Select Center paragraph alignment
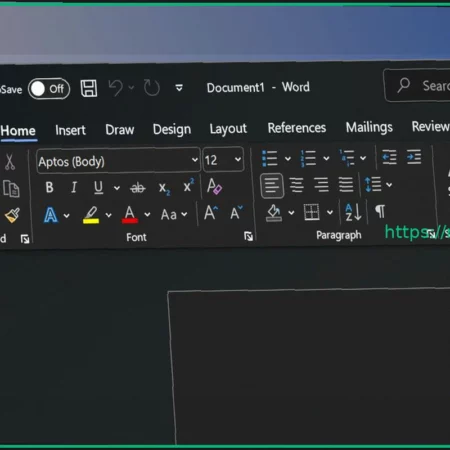Screen dimensions: 450x450 pos(297,185)
